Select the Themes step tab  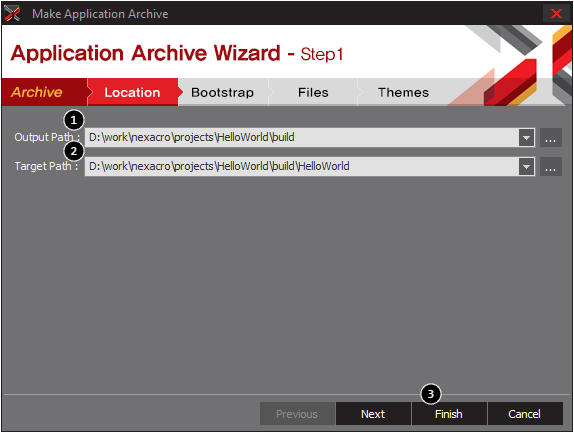pyautogui.click(x=403, y=92)
